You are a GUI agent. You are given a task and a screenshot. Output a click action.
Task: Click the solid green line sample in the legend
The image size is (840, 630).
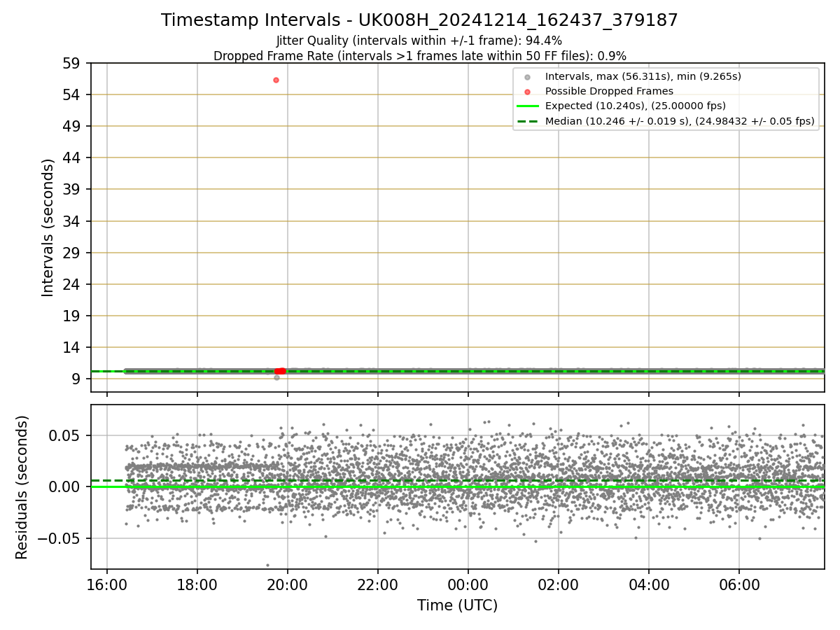(527, 106)
